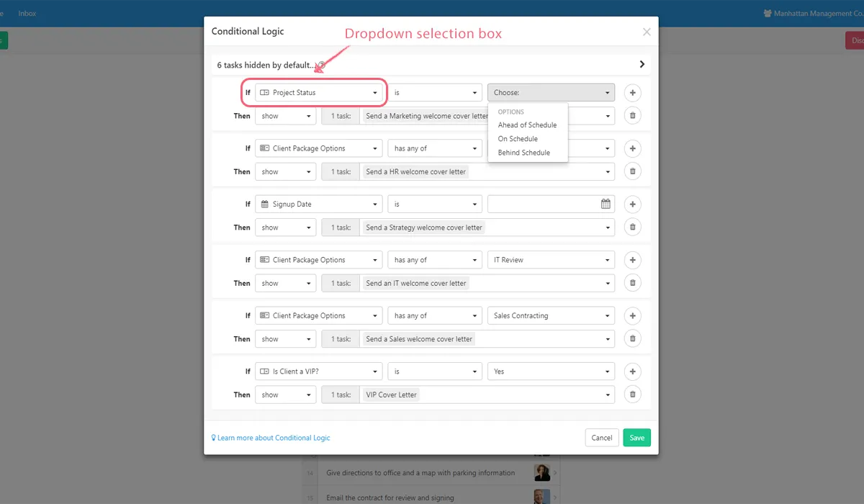
Task: Click assignee avatar on Give directions task
Action: [x=542, y=472]
